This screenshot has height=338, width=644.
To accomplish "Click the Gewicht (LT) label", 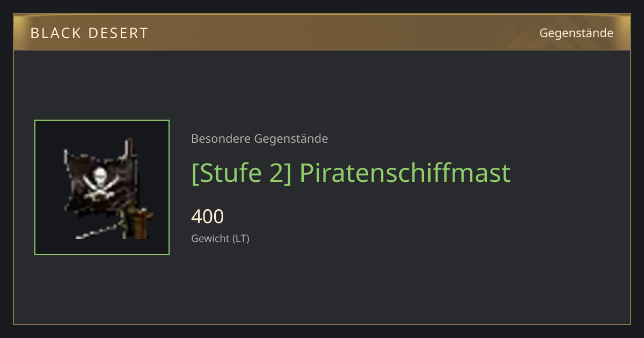I will [x=221, y=238].
